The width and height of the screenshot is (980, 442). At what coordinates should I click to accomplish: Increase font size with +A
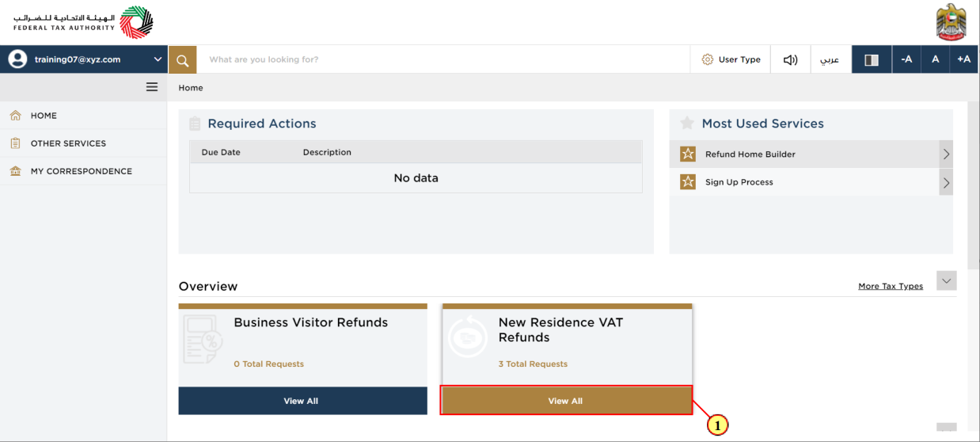coord(963,59)
